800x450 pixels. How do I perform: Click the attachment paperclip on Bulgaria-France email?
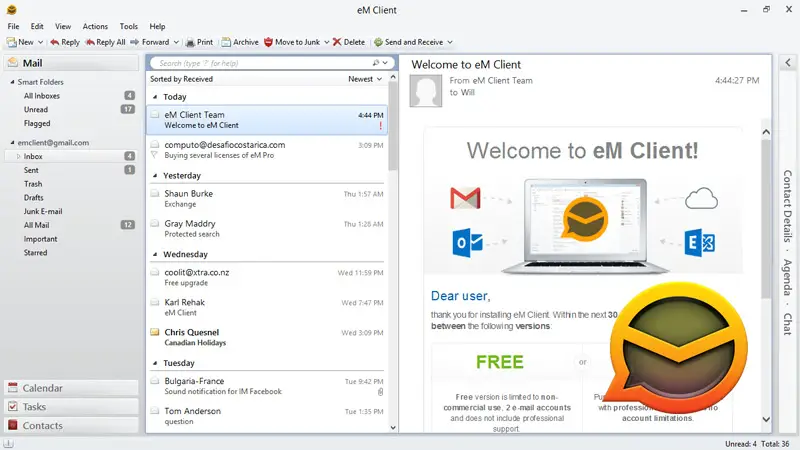[x=380, y=392]
